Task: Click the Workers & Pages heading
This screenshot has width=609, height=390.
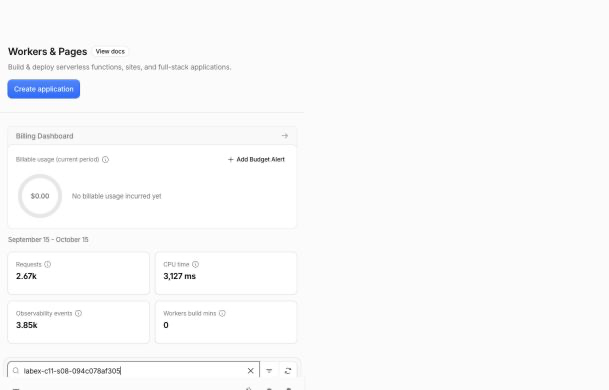Action: coord(47,52)
